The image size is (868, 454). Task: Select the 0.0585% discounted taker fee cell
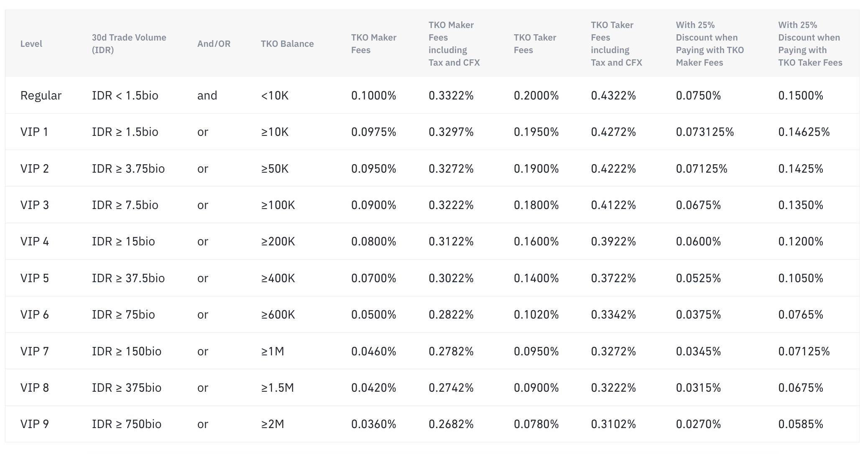[x=801, y=424]
